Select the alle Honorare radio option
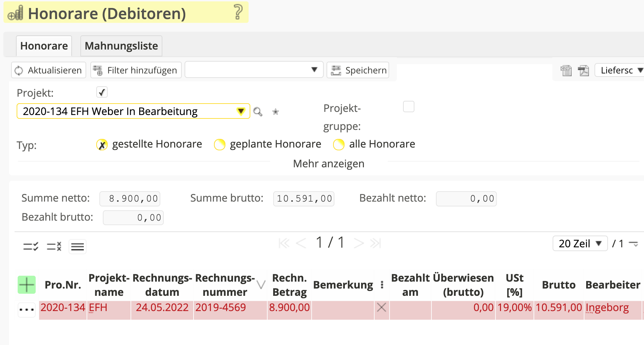 tap(339, 144)
